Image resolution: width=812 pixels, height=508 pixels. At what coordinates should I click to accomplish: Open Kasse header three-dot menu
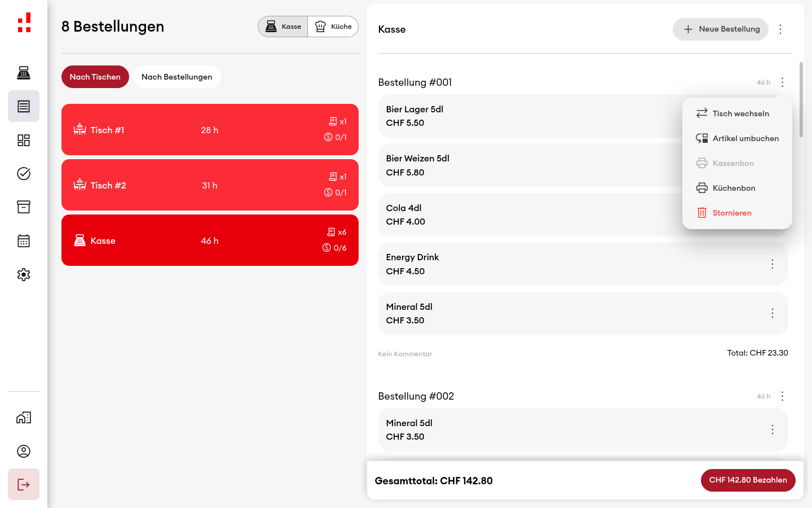coord(780,29)
